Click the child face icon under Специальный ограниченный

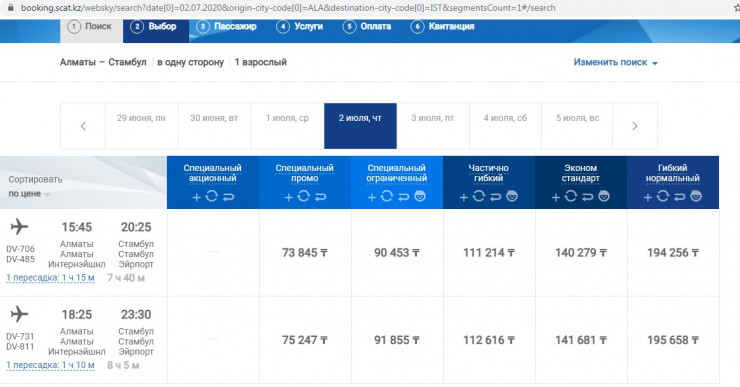point(420,196)
